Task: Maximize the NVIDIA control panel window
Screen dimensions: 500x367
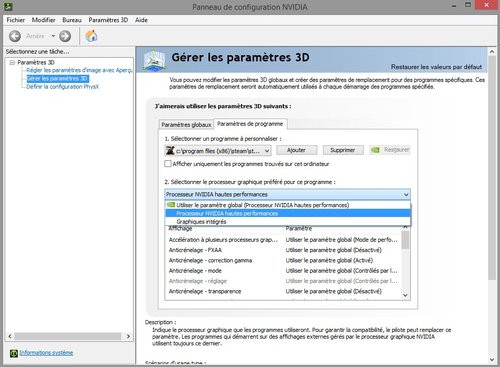Action: click(468, 5)
